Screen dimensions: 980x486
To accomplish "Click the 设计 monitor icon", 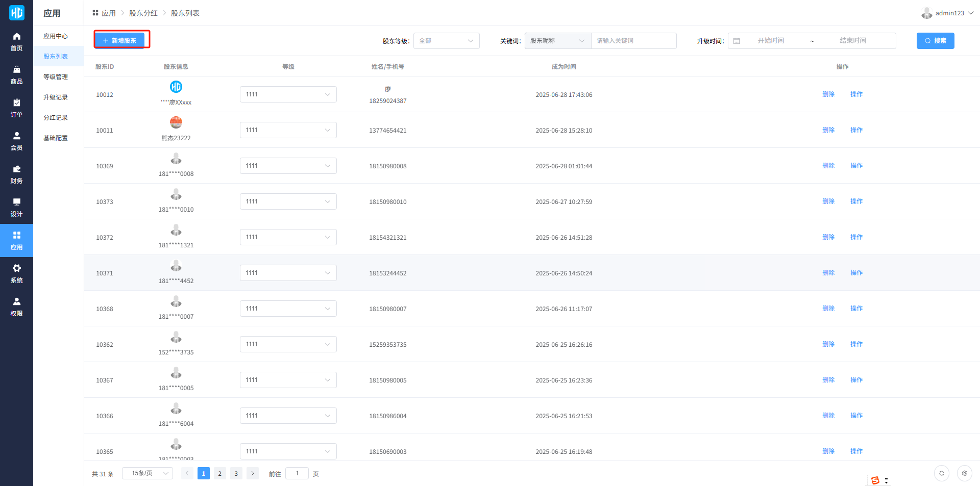I will (16, 202).
